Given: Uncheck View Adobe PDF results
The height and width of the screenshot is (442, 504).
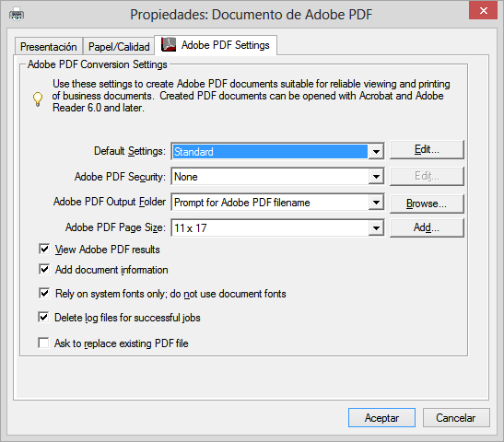Looking at the screenshot, I should coord(44,249).
